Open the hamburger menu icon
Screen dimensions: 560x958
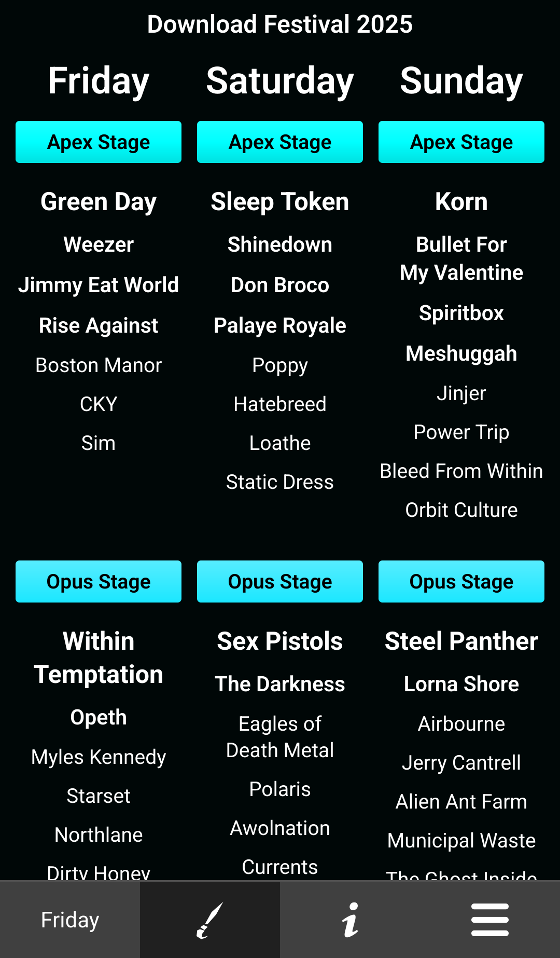[490, 920]
